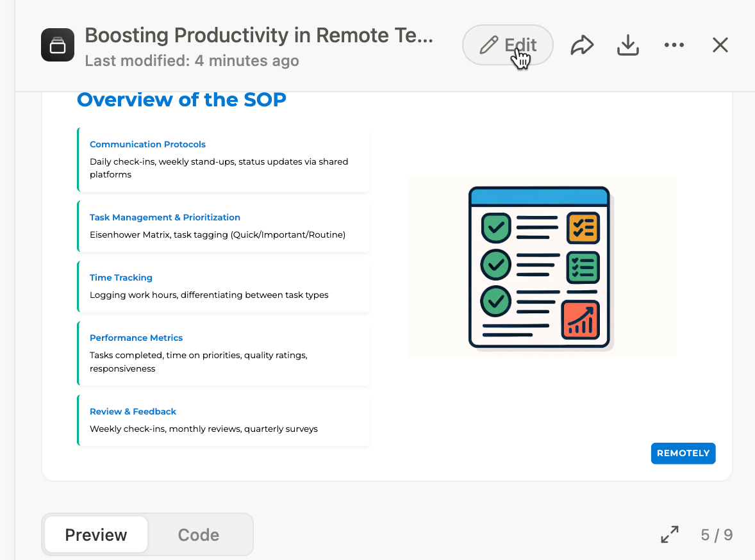
Task: Click the black artifact stack icon
Action: coord(58,45)
